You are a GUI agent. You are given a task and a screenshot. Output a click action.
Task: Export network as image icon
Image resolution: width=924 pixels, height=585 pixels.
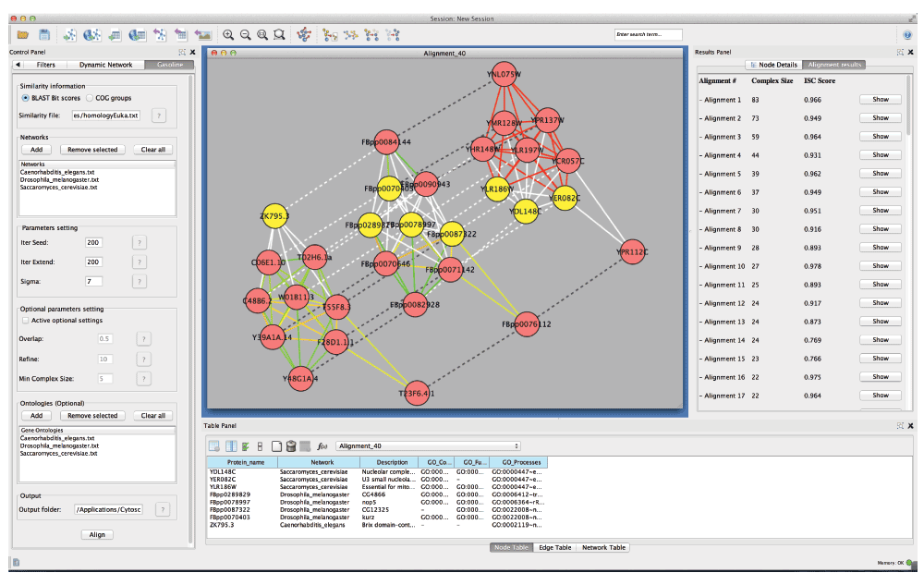coord(202,35)
